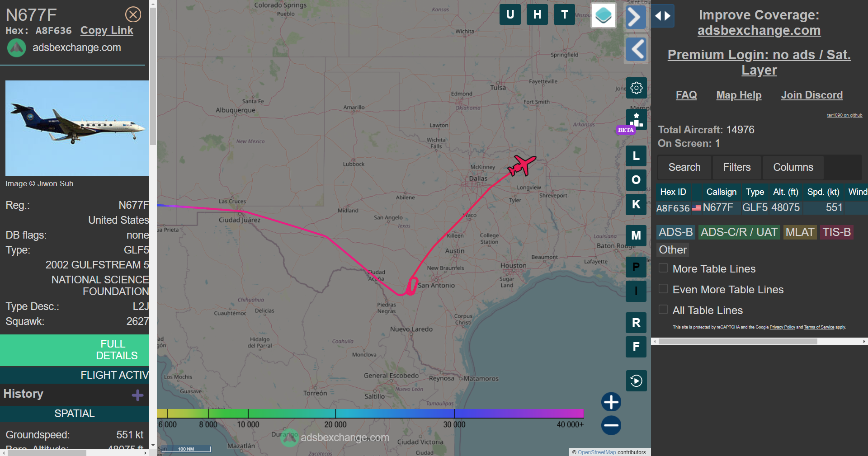Open the adsbexchange.com coverage link
Image resolution: width=868 pixels, height=456 pixels.
[x=759, y=30]
